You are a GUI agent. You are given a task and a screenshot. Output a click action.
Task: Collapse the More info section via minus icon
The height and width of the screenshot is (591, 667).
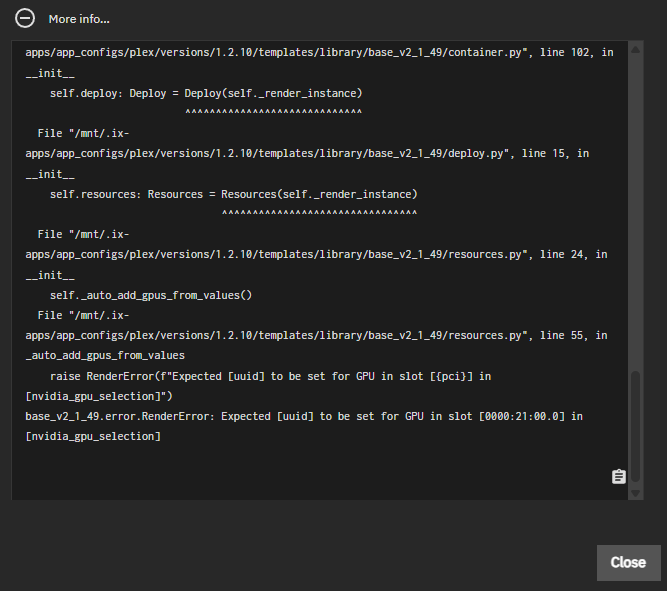(26, 19)
